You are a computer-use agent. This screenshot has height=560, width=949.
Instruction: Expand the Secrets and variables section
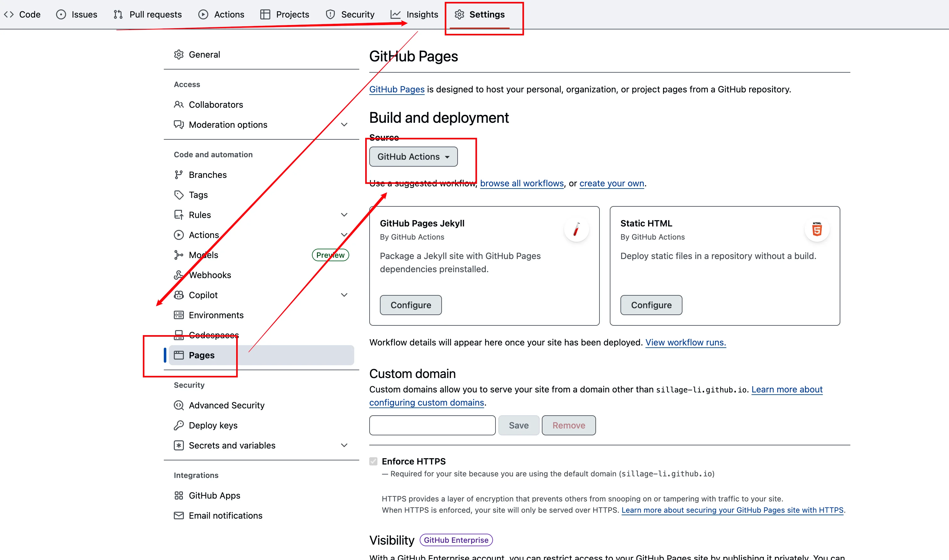(x=344, y=445)
